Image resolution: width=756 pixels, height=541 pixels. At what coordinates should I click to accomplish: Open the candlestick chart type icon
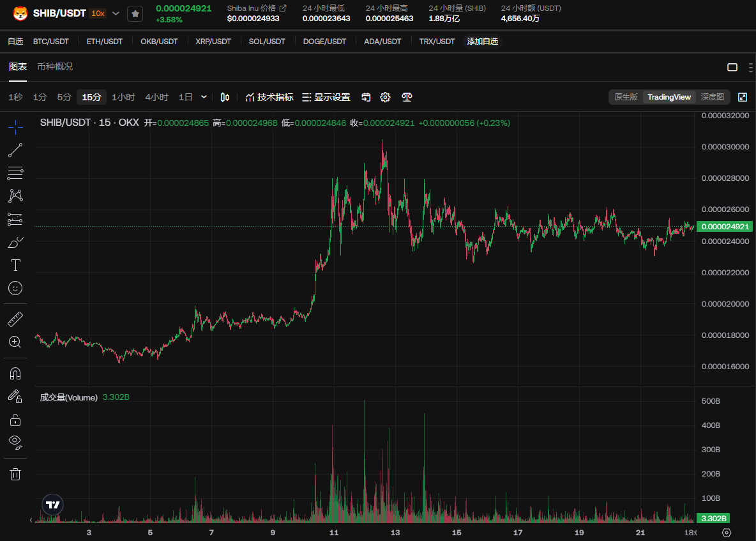[225, 97]
